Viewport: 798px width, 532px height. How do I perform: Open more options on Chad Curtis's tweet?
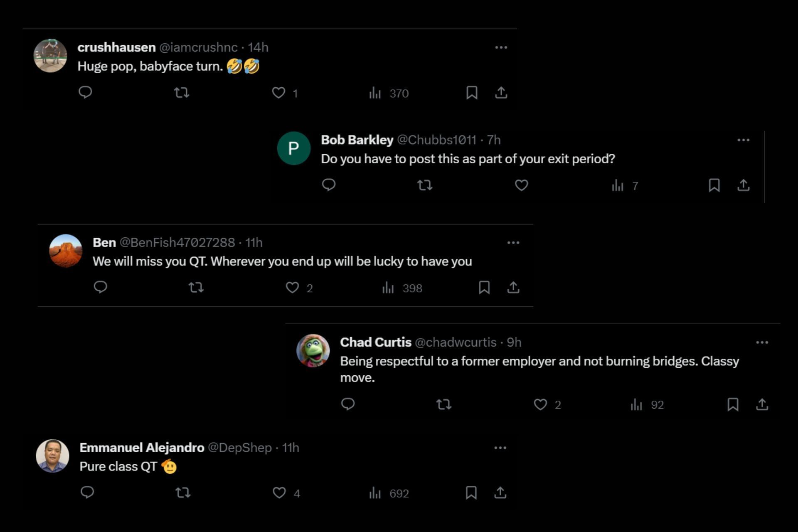coord(762,342)
